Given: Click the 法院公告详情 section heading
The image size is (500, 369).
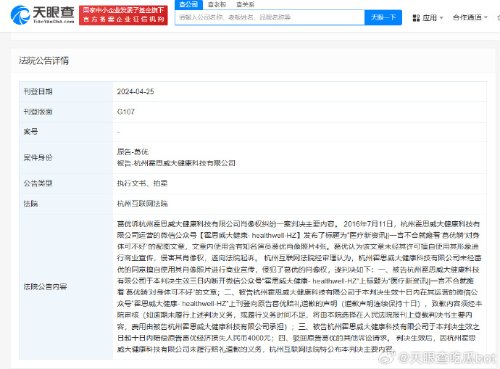Looking at the screenshot, I should (44, 61).
